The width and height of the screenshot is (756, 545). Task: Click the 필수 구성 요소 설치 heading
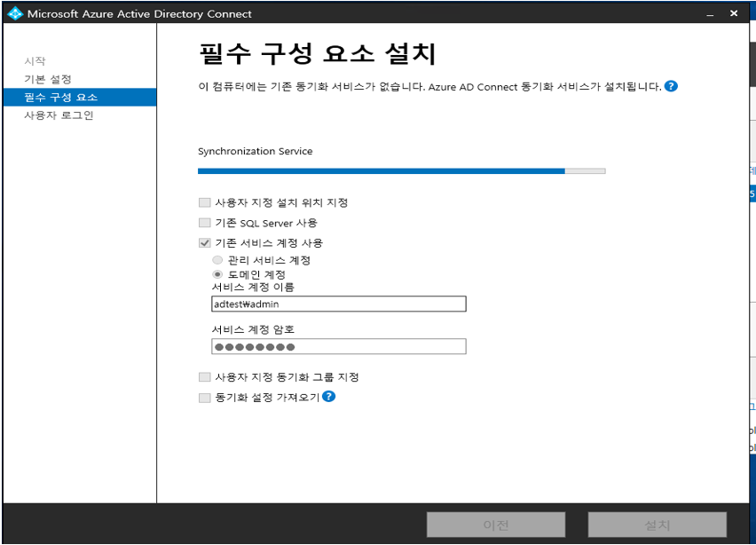(x=318, y=53)
